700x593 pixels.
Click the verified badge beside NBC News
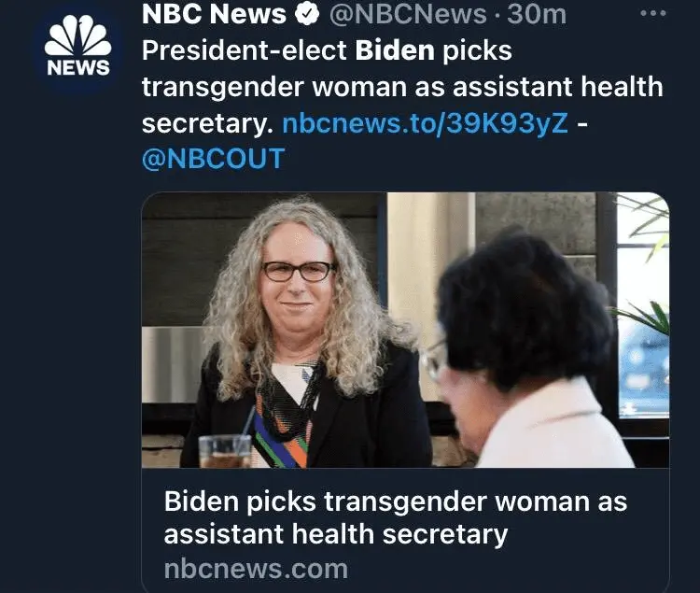click(x=307, y=14)
